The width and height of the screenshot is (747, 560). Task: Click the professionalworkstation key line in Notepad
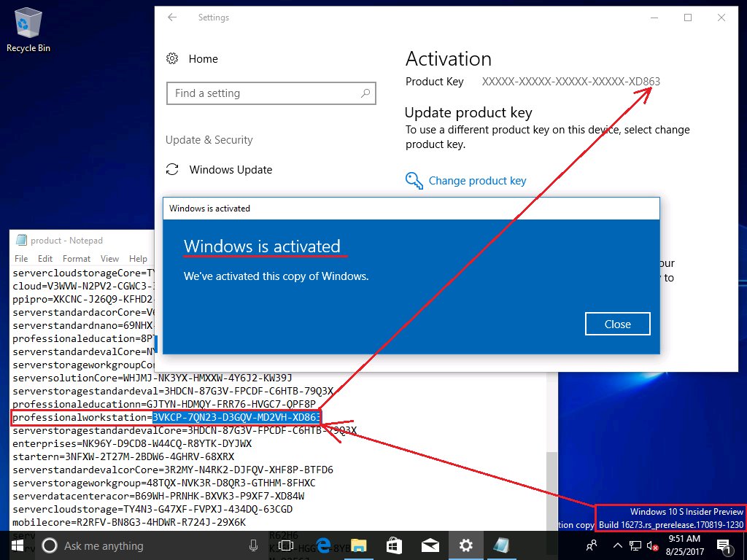point(166,418)
